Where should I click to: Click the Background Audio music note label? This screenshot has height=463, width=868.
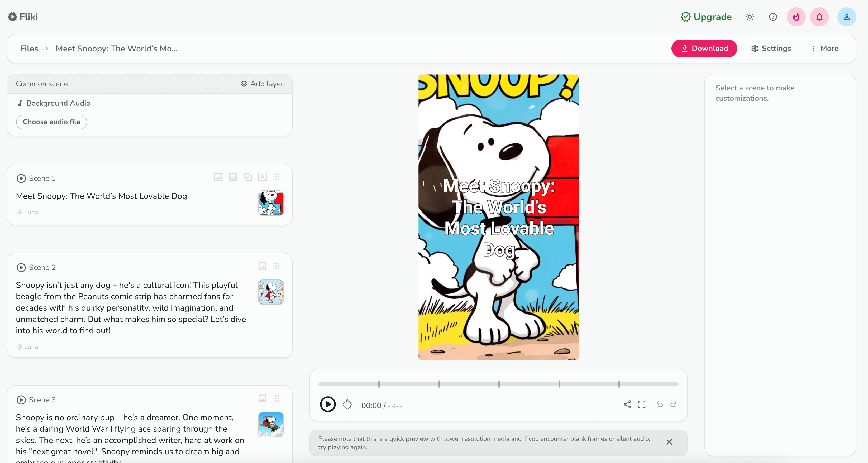coord(54,103)
